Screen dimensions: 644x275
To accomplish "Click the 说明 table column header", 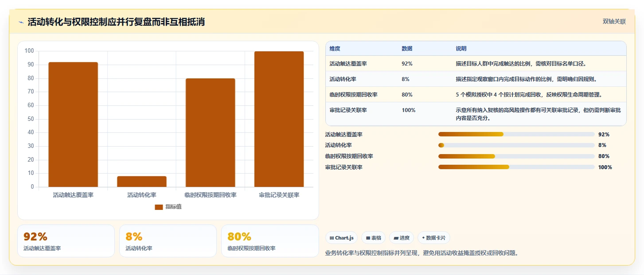I will [x=461, y=49].
